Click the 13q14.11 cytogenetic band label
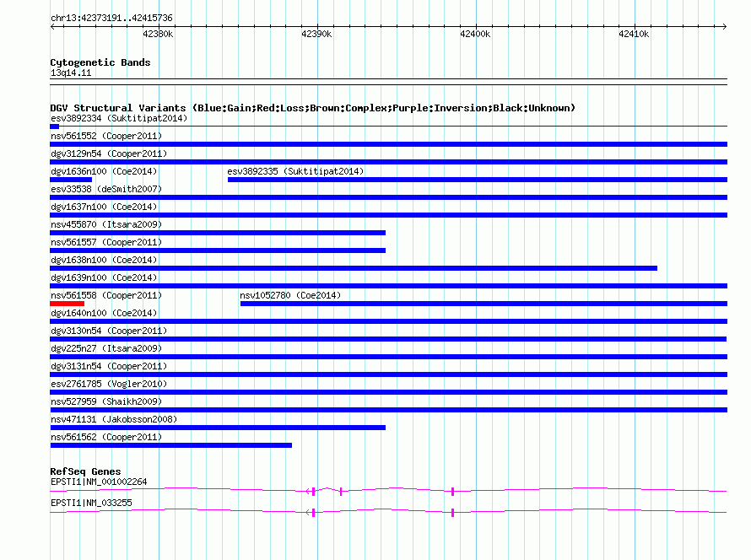The width and height of the screenshot is (751, 560). 71,73
